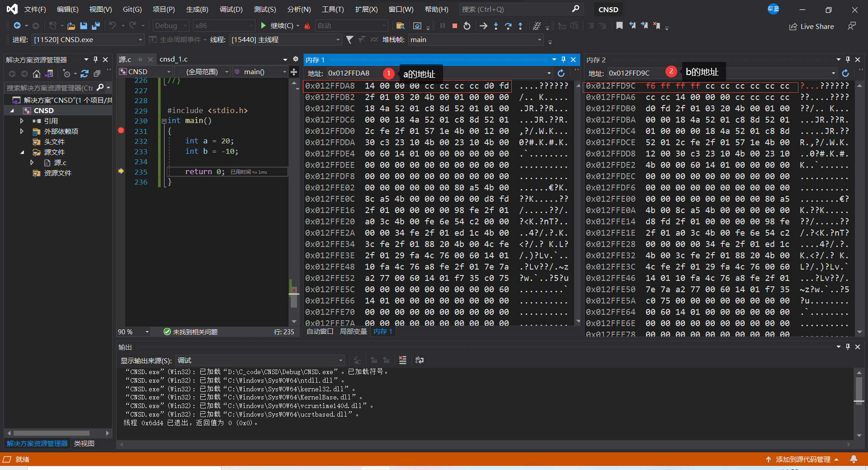Stop debugging with the red square button
868x470 pixels.
455,26
